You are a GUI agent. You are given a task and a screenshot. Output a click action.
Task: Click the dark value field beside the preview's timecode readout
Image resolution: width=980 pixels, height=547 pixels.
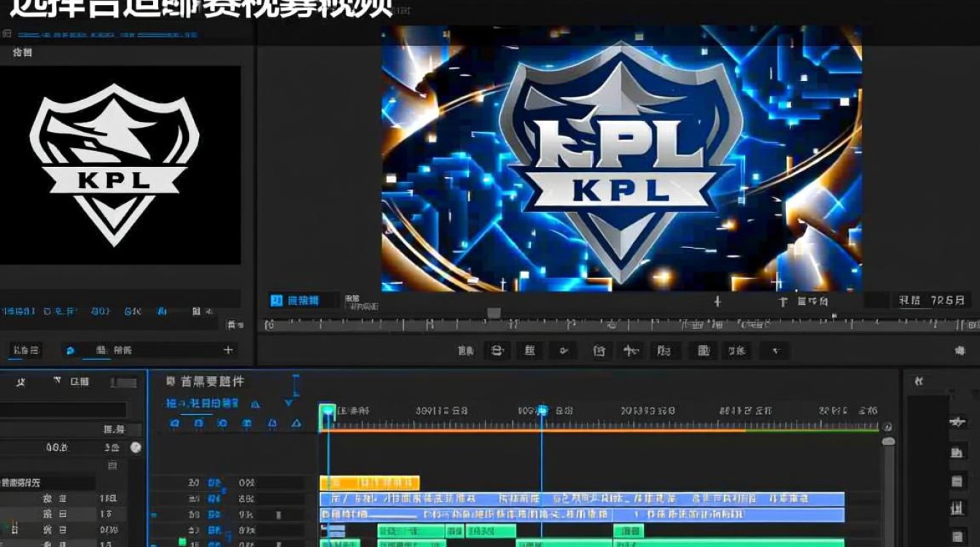[876, 300]
